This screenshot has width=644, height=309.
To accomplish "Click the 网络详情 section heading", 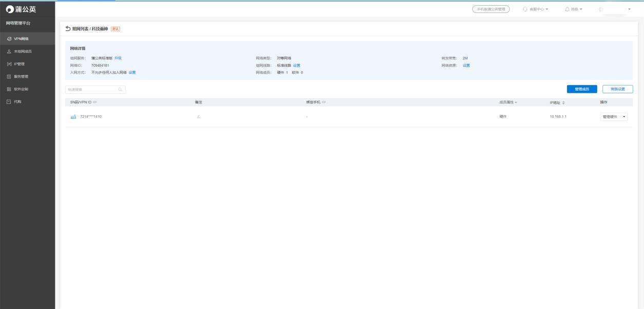I will 77,49.
